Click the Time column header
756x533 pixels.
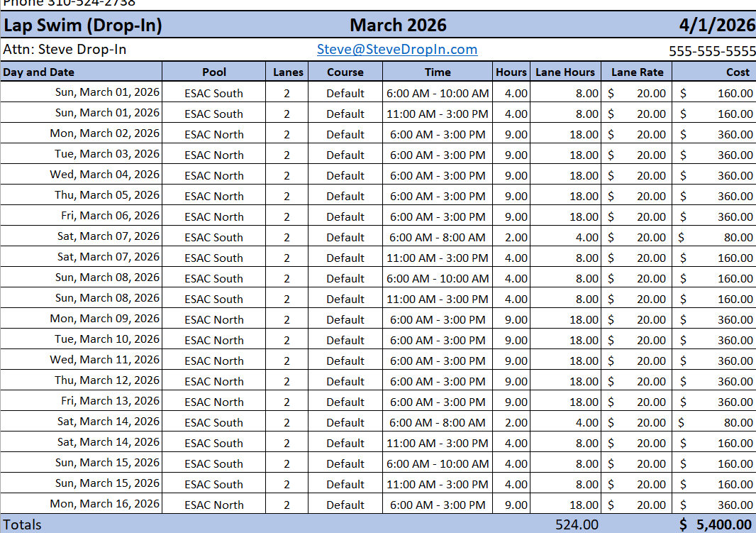pyautogui.click(x=438, y=71)
